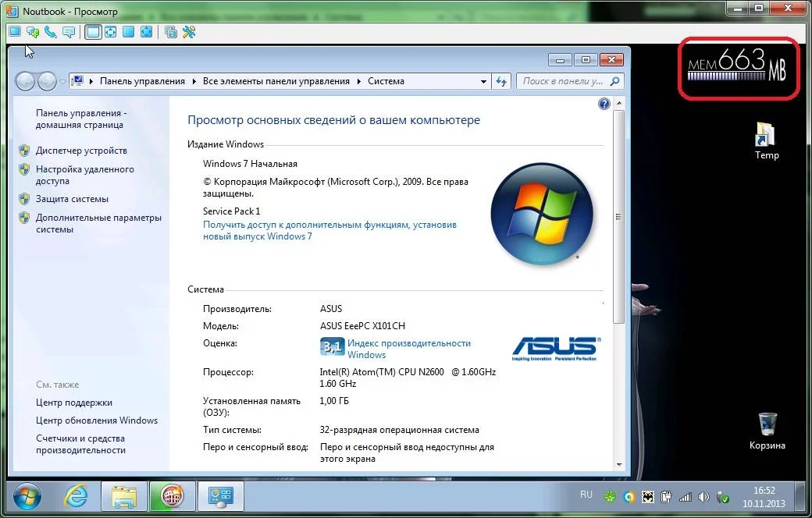The height and width of the screenshot is (518, 812).
Task: Click the remote monitor selection icon
Action: tap(171, 32)
